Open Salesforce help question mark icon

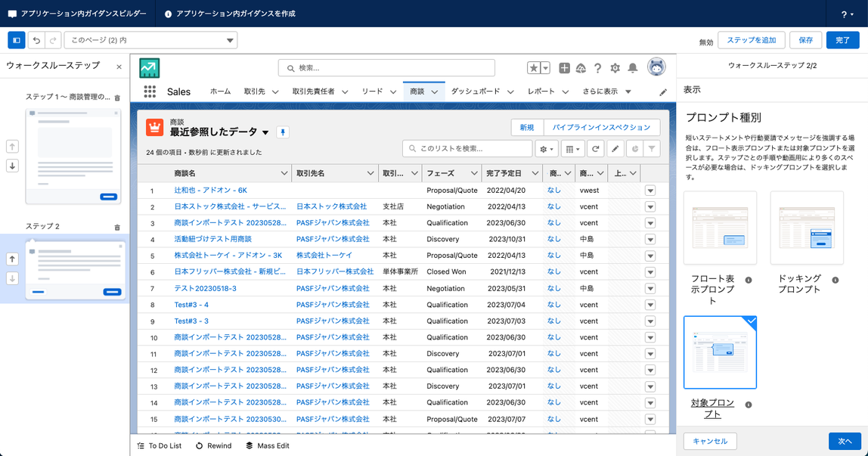click(598, 68)
